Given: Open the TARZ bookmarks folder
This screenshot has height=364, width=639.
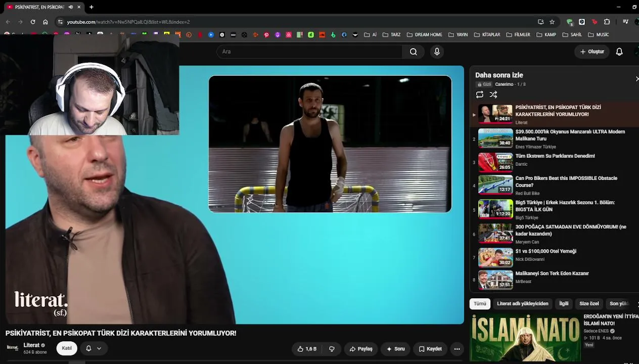Looking at the screenshot, I should coord(391,35).
